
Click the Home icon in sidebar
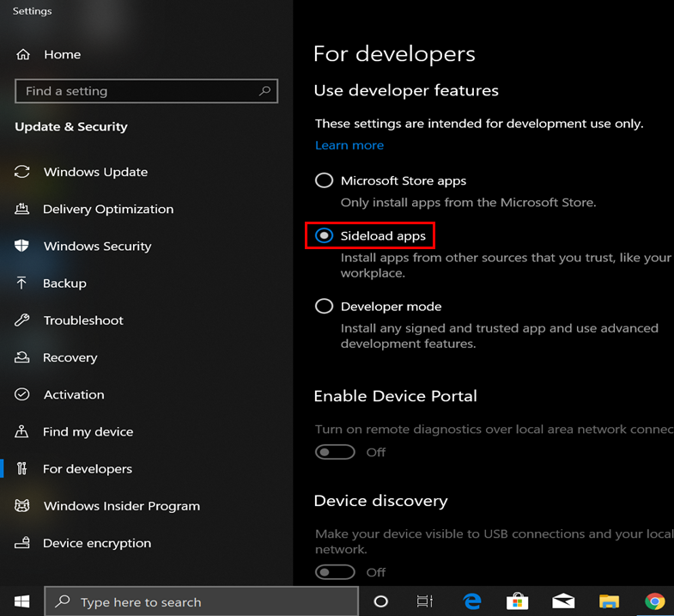(23, 55)
